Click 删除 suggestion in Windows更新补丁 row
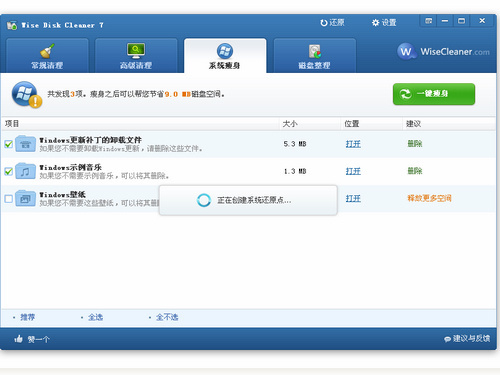This screenshot has height=375, width=500. click(x=415, y=144)
